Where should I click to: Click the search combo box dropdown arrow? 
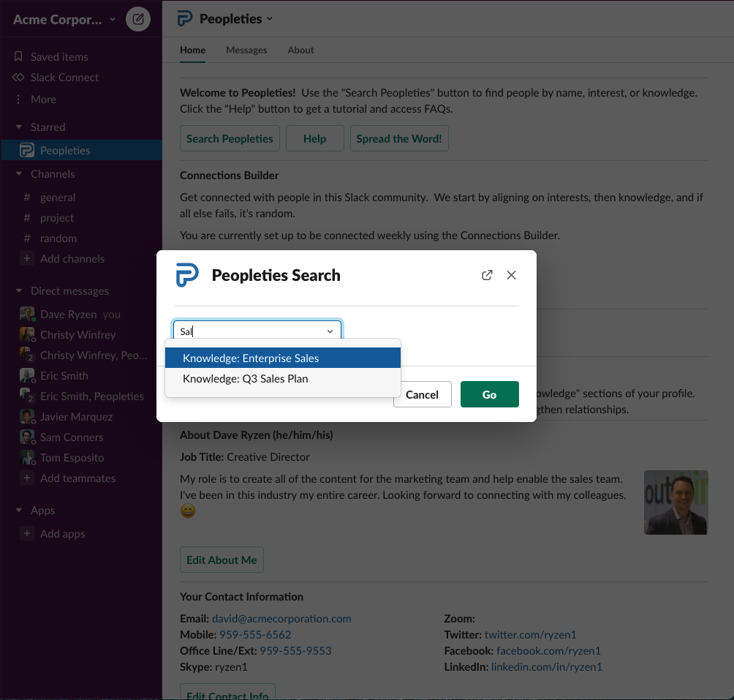point(330,331)
